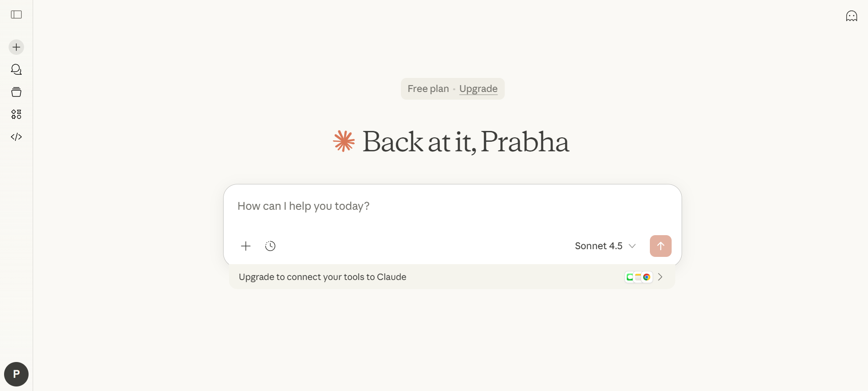The image size is (868, 391).
Task: Open the Chats history icon
Action: tap(16, 69)
